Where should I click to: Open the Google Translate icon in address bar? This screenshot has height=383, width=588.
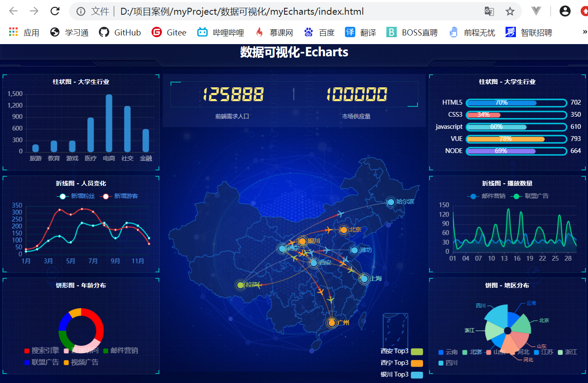pyautogui.click(x=489, y=11)
